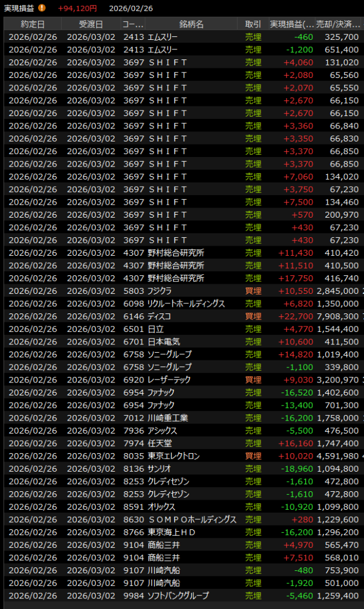Click the 売却/決済 column header
Image resolution: width=364 pixels, height=609 pixels.
pyautogui.click(x=338, y=24)
